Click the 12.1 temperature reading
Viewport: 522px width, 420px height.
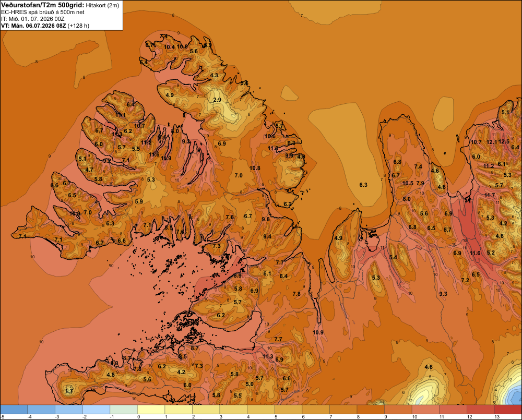pyautogui.click(x=491, y=142)
